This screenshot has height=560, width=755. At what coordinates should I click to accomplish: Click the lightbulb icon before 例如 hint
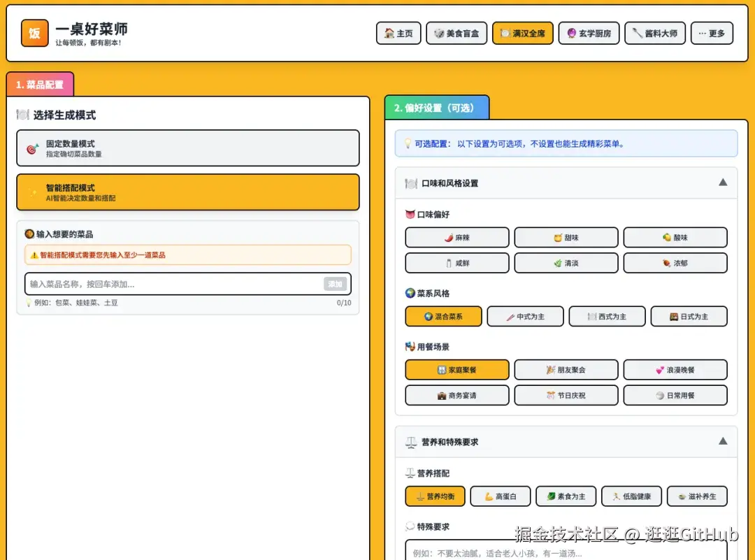[29, 303]
